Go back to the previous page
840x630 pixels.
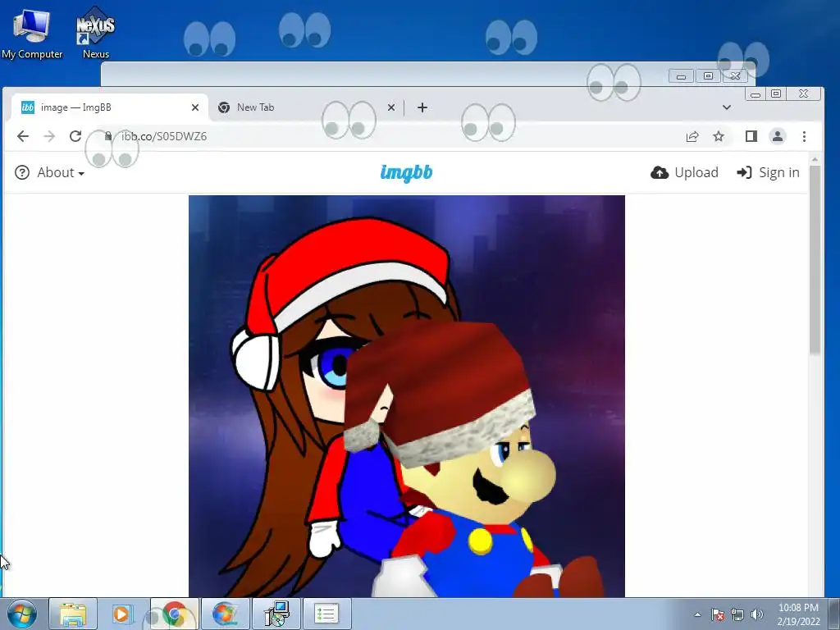coord(22,136)
